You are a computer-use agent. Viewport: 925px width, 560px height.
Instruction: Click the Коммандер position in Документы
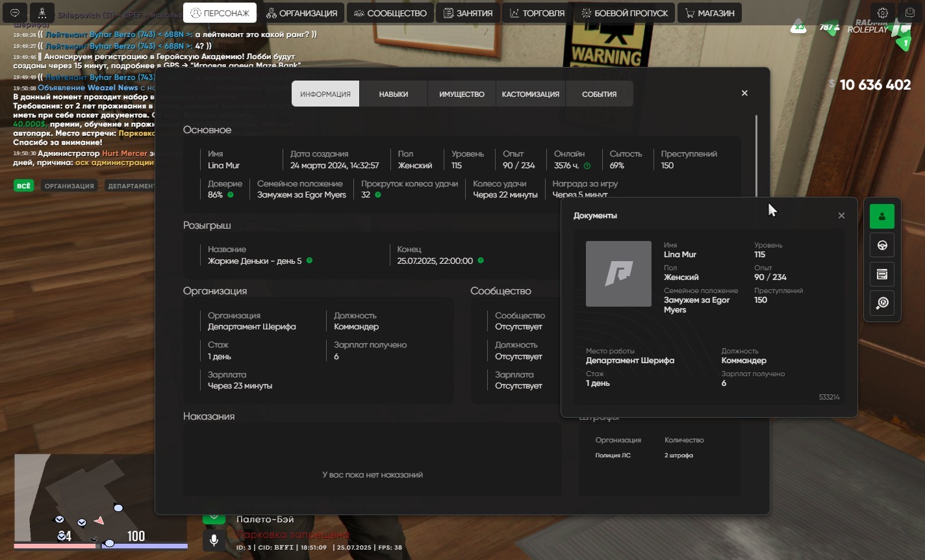(x=744, y=361)
